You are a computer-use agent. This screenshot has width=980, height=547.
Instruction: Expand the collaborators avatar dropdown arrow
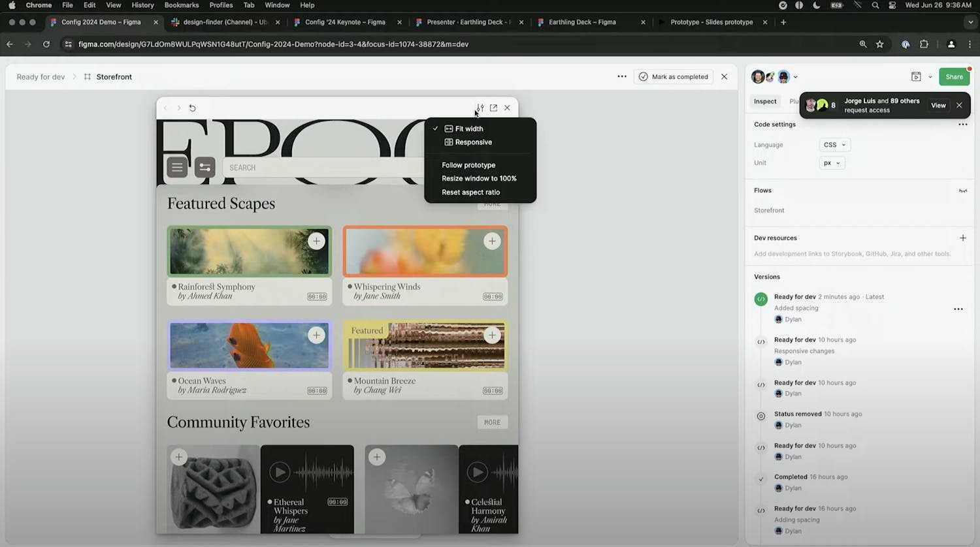(795, 77)
